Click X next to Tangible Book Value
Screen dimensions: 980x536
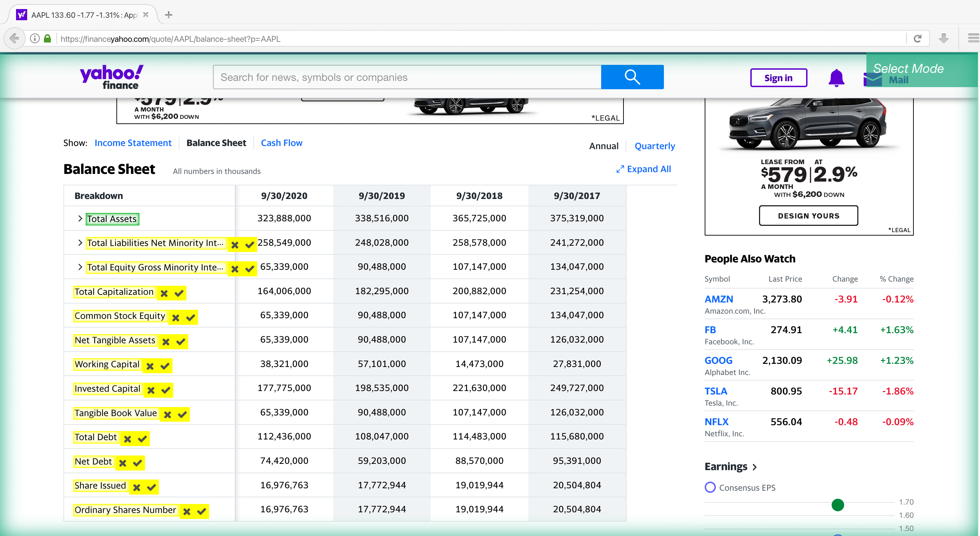pos(167,415)
